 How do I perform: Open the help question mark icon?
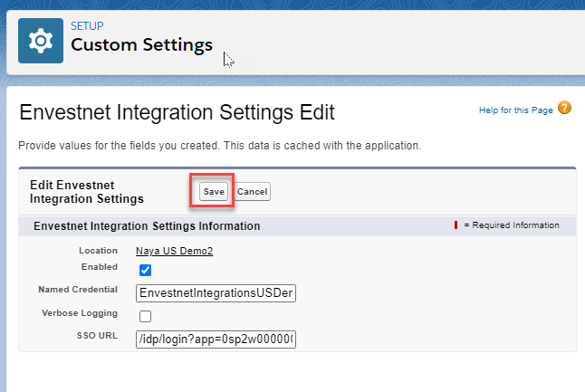(x=564, y=108)
